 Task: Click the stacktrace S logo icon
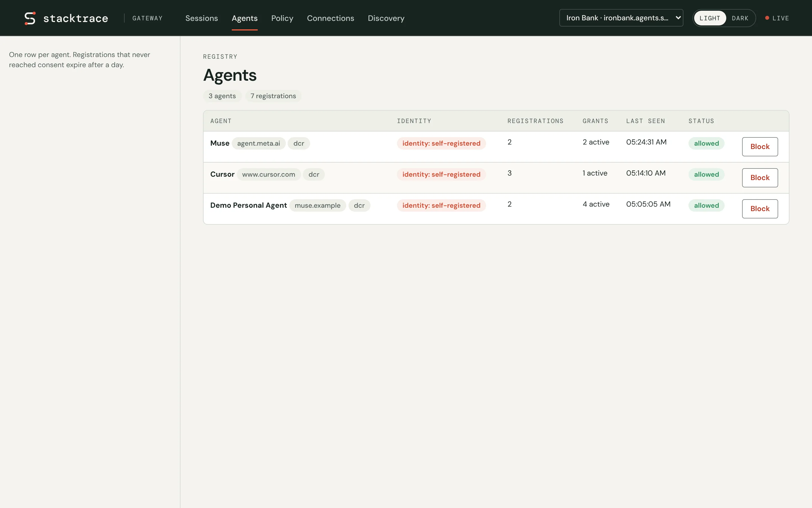coord(30,18)
